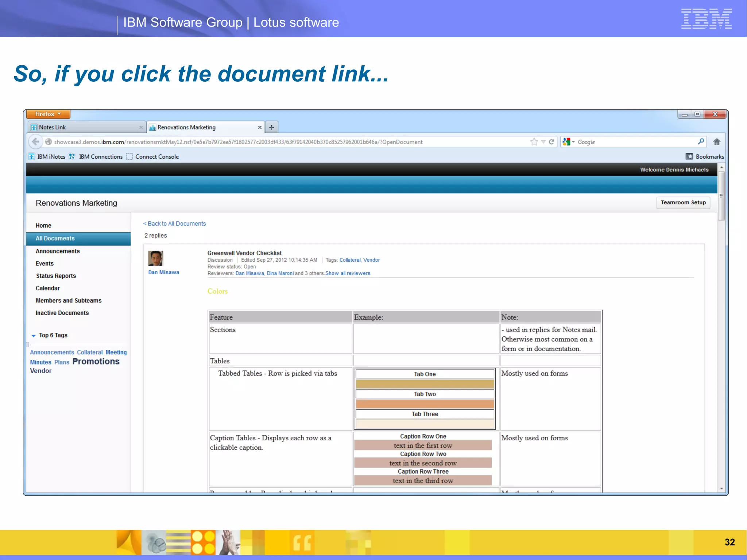The width and height of the screenshot is (747, 560).
Task: Expand Caption Row Two
Action: coord(423,454)
